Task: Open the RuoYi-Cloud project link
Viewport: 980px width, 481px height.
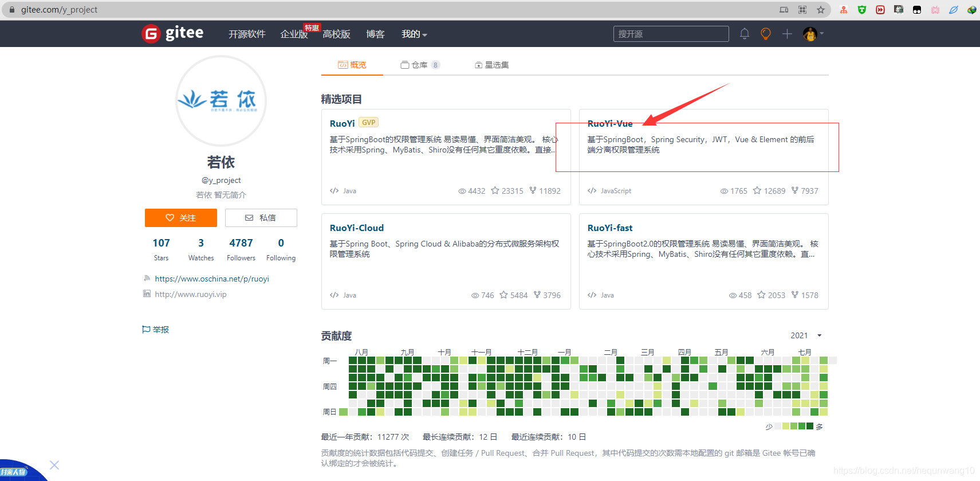Action: 357,228
